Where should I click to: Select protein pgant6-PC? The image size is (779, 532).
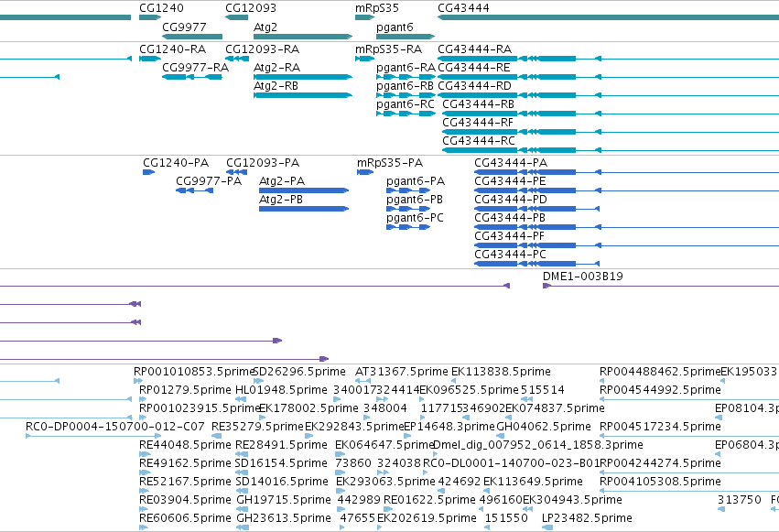415,218
